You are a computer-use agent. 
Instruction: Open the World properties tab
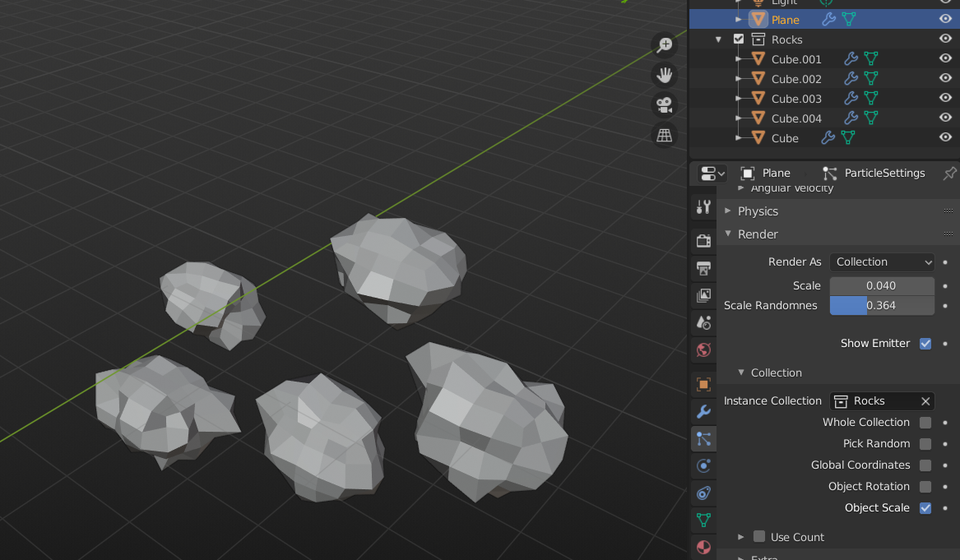pyautogui.click(x=703, y=350)
